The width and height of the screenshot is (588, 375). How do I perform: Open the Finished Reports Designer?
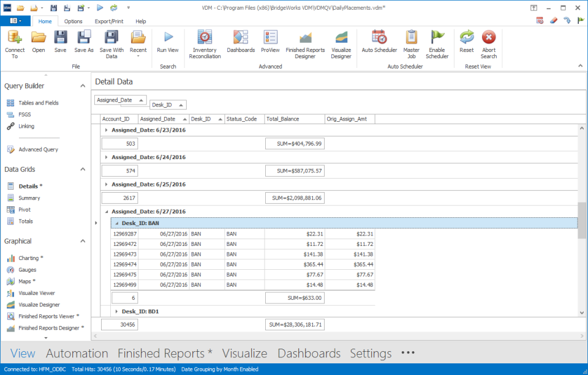click(x=304, y=43)
